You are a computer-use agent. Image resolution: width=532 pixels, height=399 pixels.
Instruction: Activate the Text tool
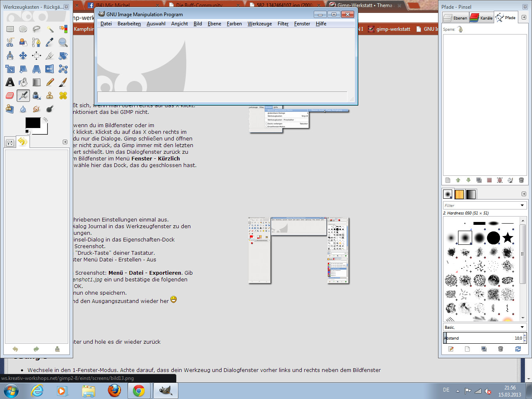coord(10,82)
